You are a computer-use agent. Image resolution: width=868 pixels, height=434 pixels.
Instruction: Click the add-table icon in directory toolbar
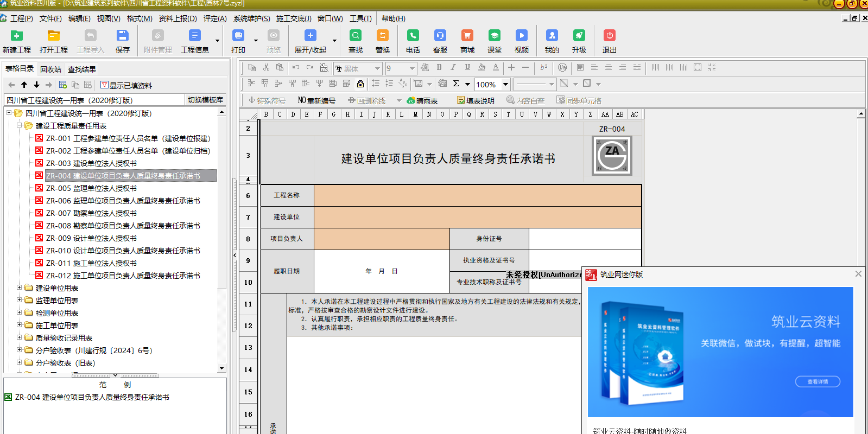(63, 85)
